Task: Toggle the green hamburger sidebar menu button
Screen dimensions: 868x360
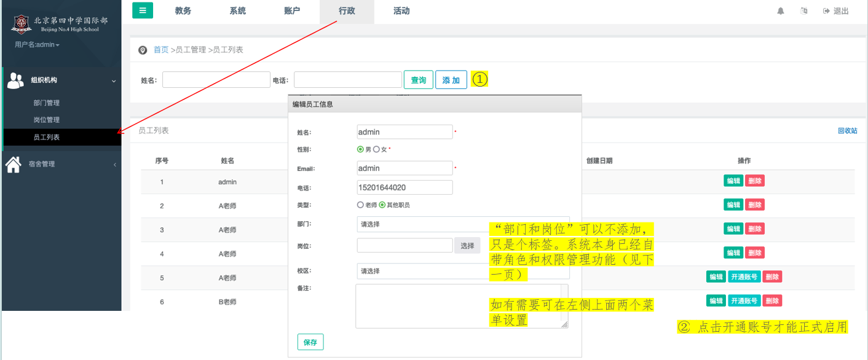Action: tap(143, 10)
